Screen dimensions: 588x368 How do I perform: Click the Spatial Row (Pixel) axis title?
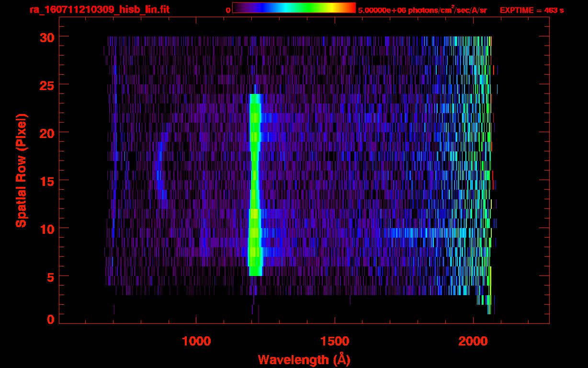[x=21, y=170]
